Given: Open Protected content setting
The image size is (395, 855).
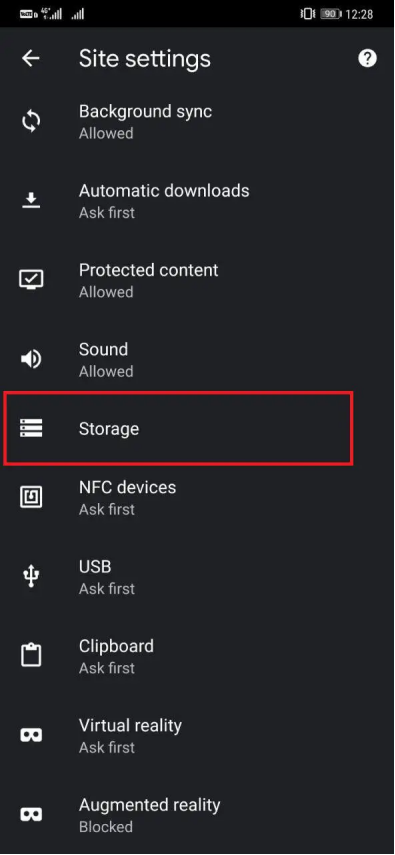Looking at the screenshot, I should coord(198,280).
